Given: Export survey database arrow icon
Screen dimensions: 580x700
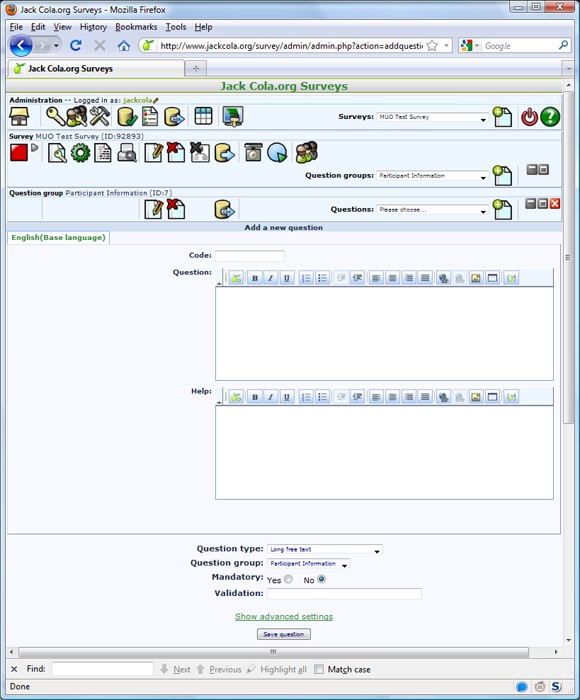Looking at the screenshot, I should point(225,153).
